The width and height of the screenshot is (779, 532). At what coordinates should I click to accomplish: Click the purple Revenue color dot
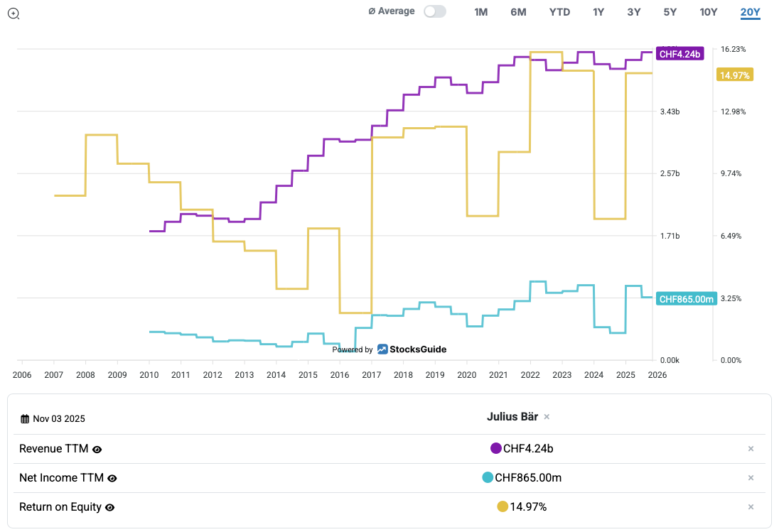tap(496, 448)
